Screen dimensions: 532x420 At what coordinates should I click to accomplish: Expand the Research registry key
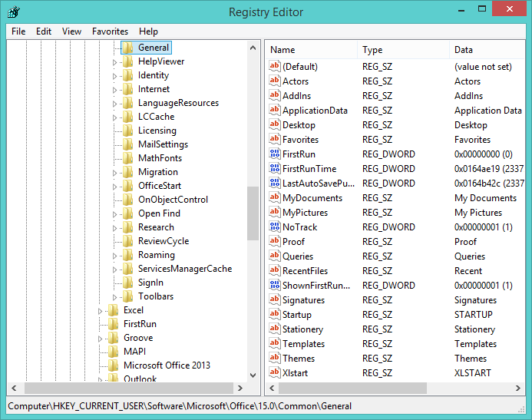(115, 227)
